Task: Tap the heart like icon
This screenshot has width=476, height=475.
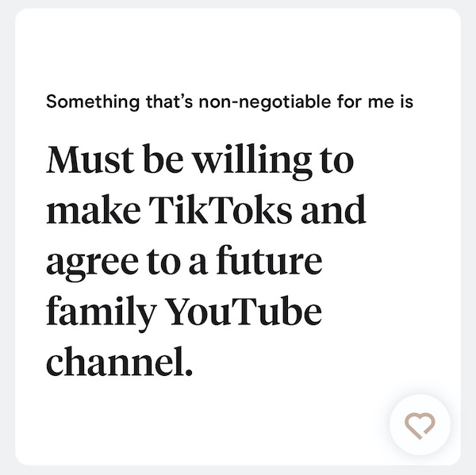Action: [420, 425]
